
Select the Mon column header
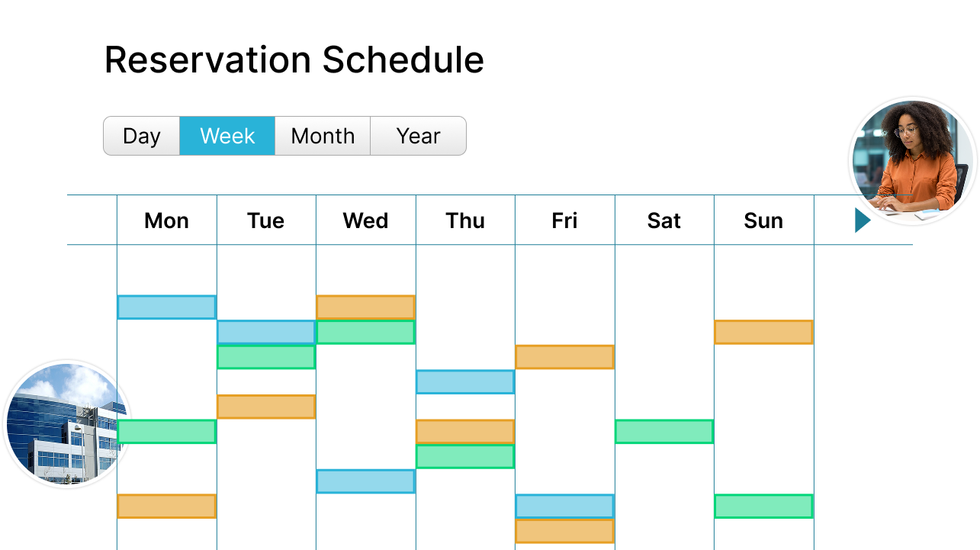166,220
